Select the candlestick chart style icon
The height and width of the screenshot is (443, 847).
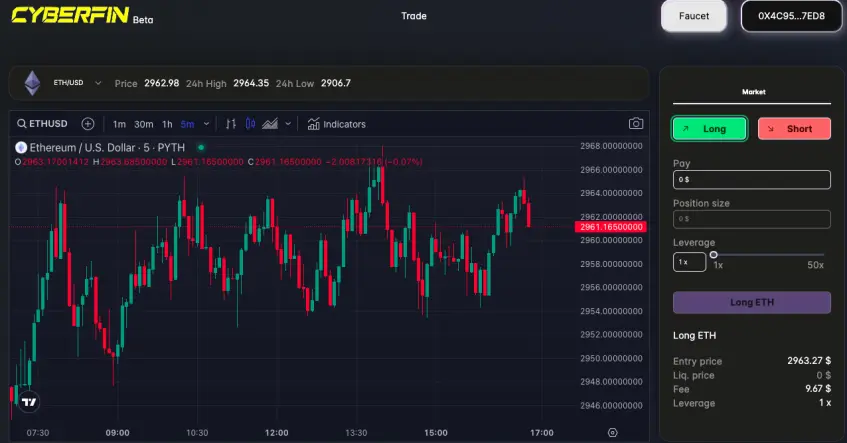coord(250,124)
